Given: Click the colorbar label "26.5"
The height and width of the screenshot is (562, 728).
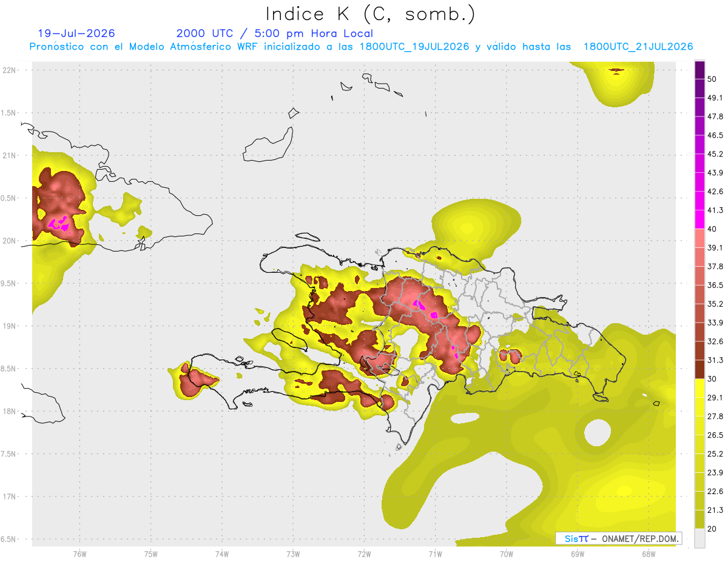Looking at the screenshot, I should [x=715, y=435].
